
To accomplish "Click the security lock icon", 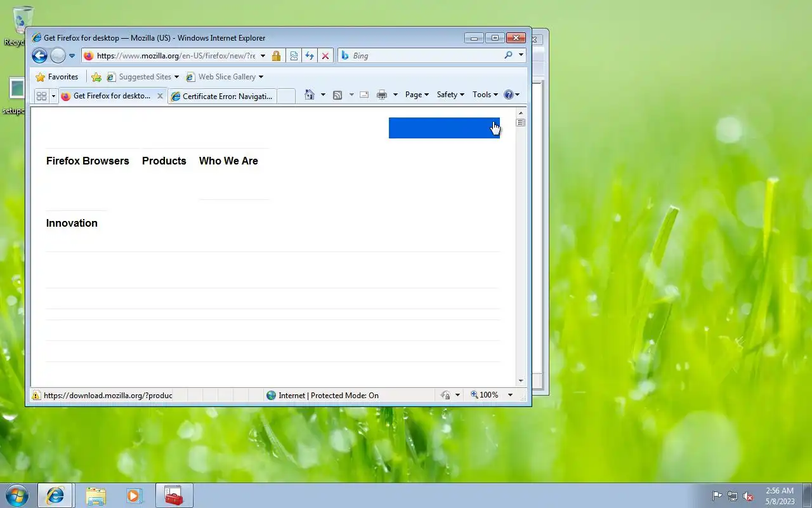I will coord(276,56).
